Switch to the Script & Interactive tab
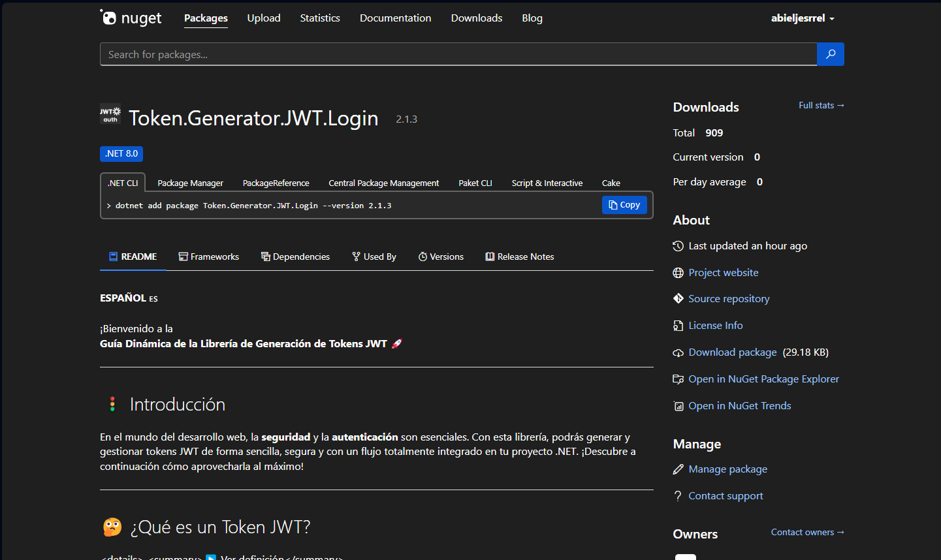This screenshot has width=941, height=560. tap(547, 183)
